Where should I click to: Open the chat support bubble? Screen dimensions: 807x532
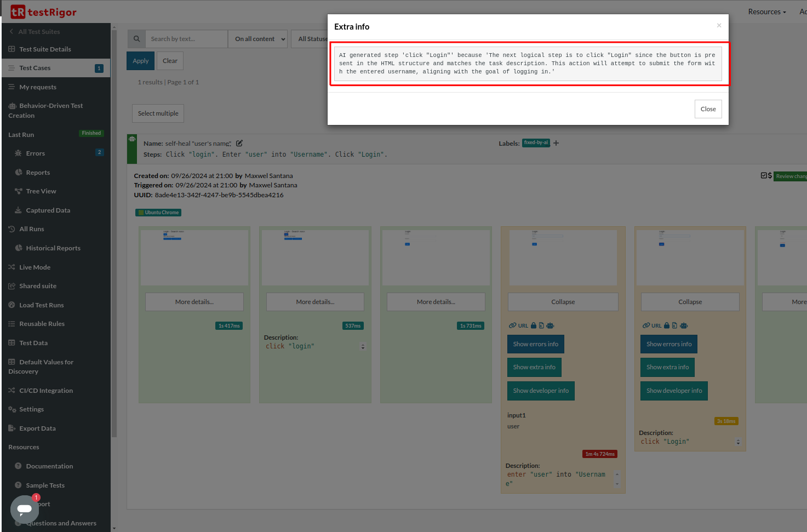(x=25, y=509)
